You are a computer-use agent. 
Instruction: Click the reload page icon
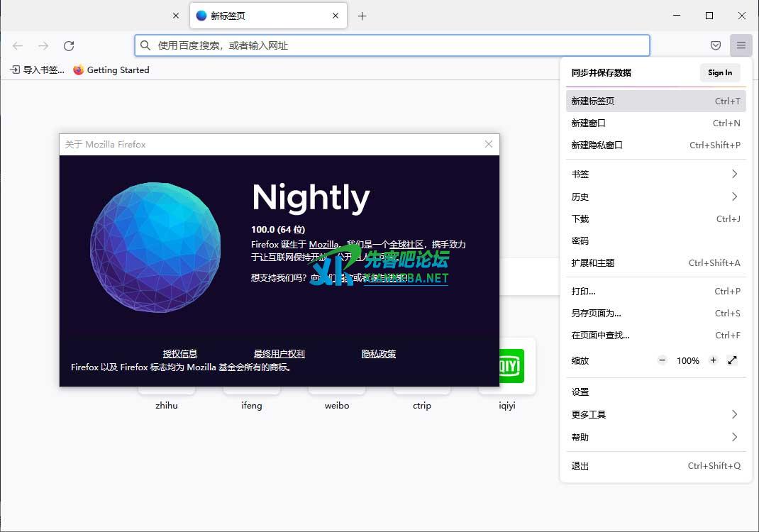(69, 46)
